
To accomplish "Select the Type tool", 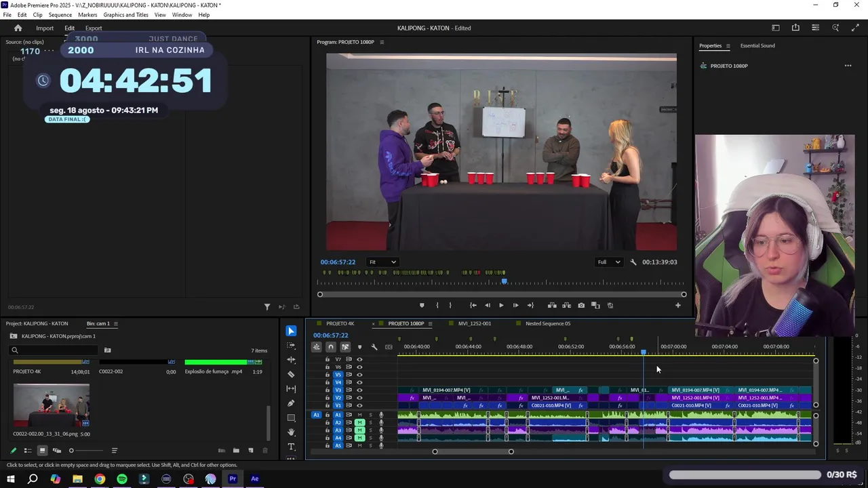I will click(x=291, y=447).
